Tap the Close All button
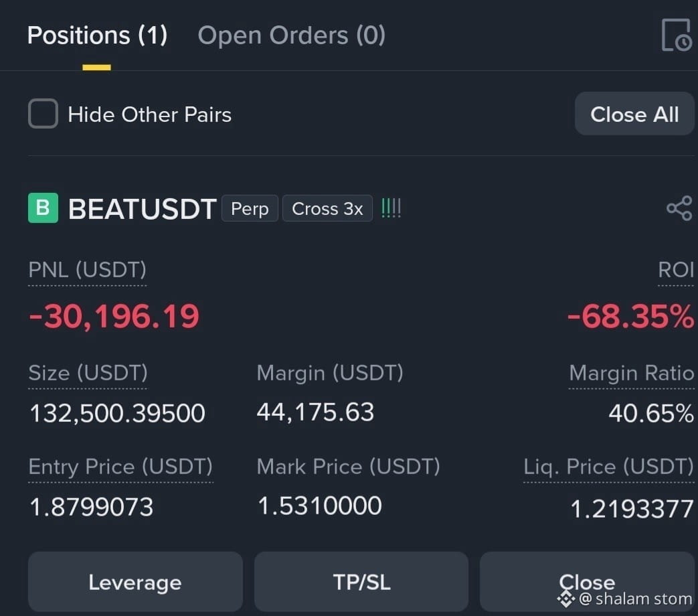Image resolution: width=698 pixels, height=616 pixels. point(634,114)
